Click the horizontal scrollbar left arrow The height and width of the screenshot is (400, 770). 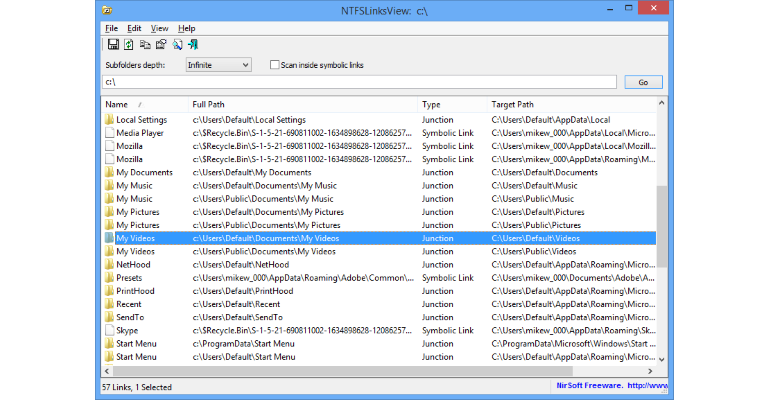coord(107,372)
